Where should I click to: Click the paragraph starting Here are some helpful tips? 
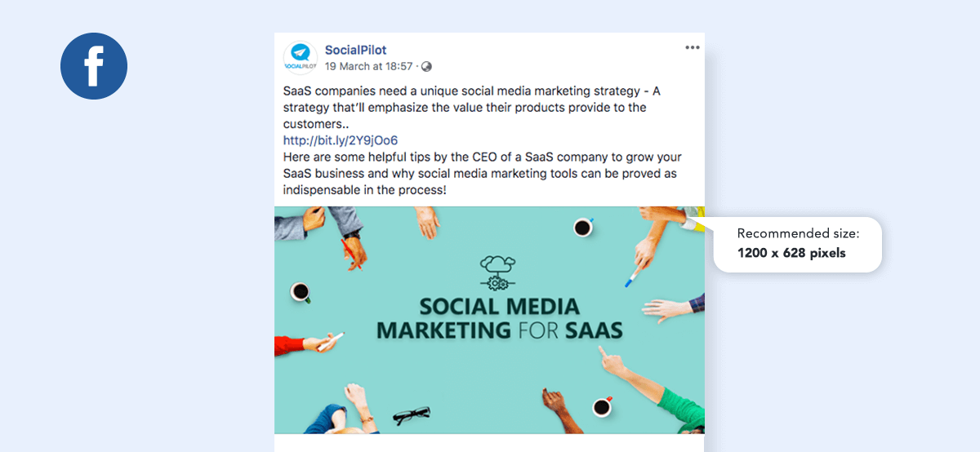pyautogui.click(x=482, y=173)
